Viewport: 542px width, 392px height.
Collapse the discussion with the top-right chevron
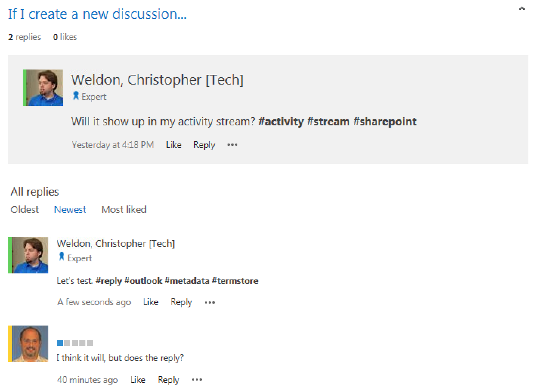(x=522, y=8)
